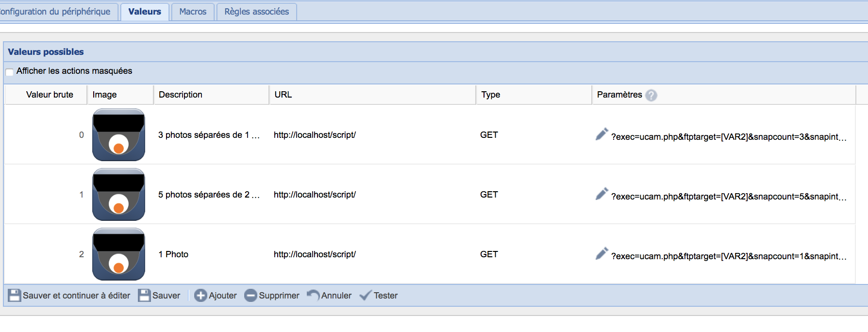Click the camera image for value 1
This screenshot has height=332, width=868.
pos(118,195)
